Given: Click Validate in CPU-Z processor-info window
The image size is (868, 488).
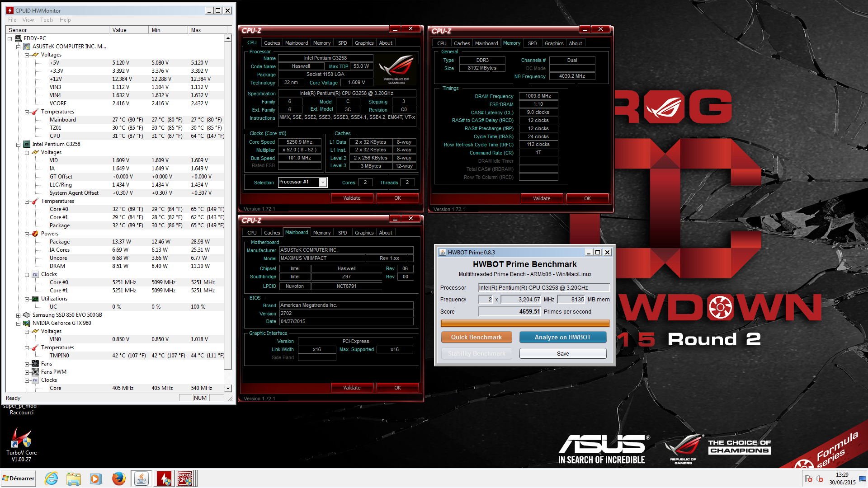Looking at the screenshot, I should pos(352,198).
